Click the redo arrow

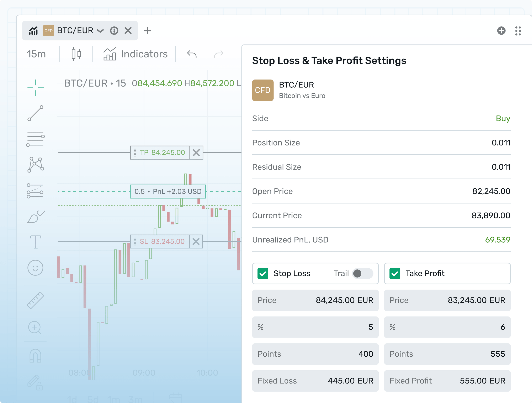[x=219, y=54]
